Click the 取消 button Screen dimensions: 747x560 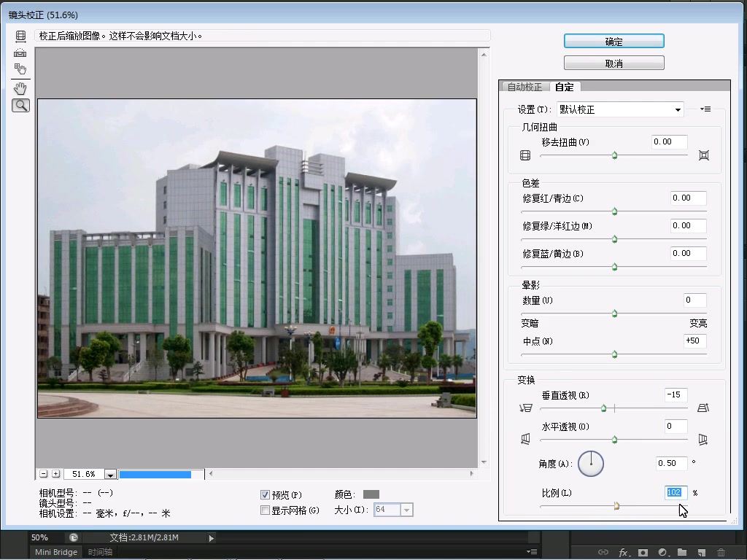click(x=613, y=62)
